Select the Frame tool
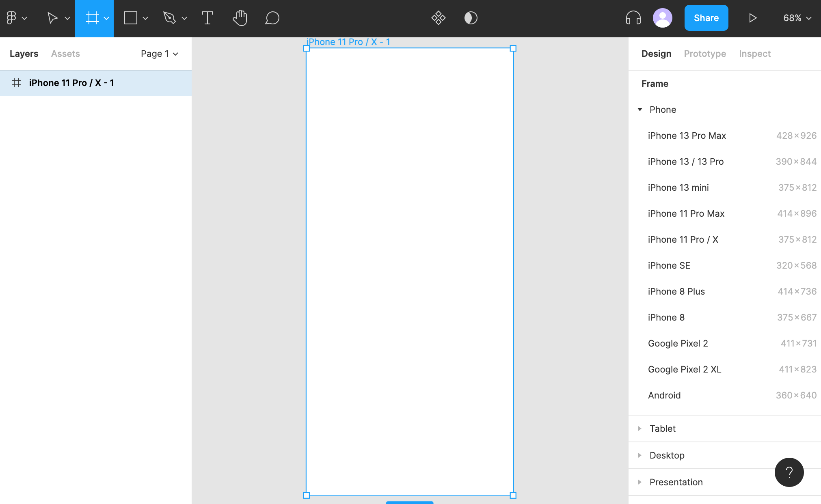The image size is (821, 504). click(92, 18)
